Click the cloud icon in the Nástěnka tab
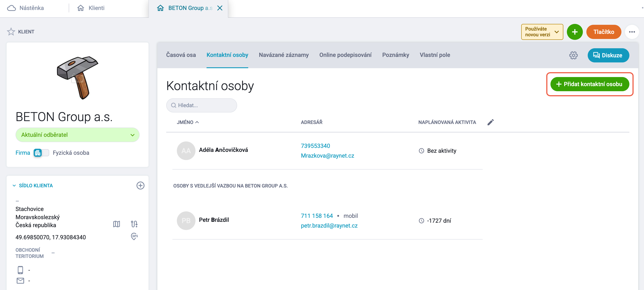Image resolution: width=644 pixels, height=290 pixels. (x=12, y=8)
